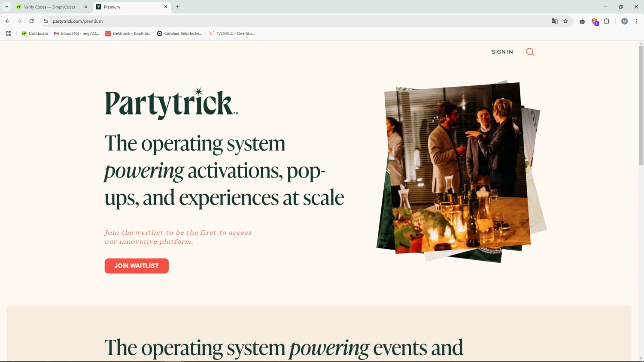
Task: Click the Partytrick logo
Action: pyautogui.click(x=171, y=103)
